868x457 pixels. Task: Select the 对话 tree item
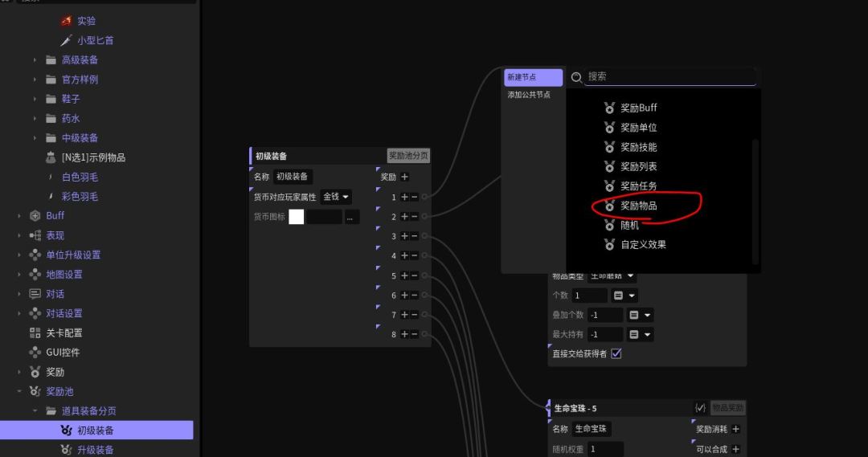coord(55,294)
